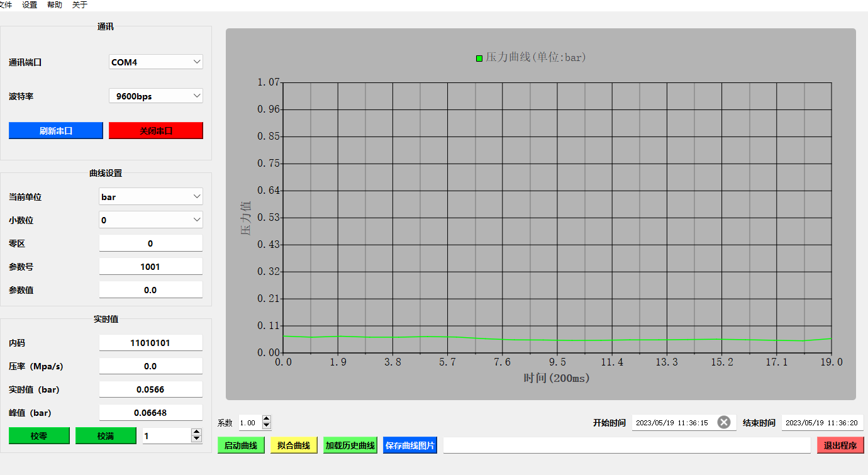Click the 0.53 y-axis tick label
The image size is (868, 475).
(269, 218)
